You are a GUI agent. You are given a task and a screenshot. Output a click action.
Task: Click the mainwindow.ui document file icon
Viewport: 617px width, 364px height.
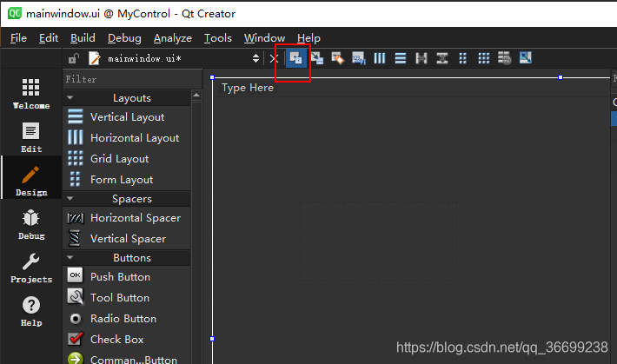[95, 58]
